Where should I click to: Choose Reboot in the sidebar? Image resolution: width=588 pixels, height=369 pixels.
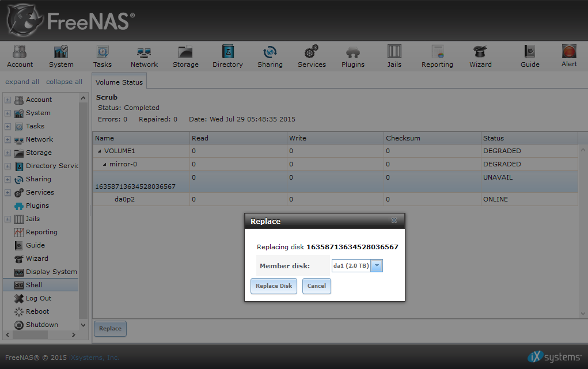point(37,311)
